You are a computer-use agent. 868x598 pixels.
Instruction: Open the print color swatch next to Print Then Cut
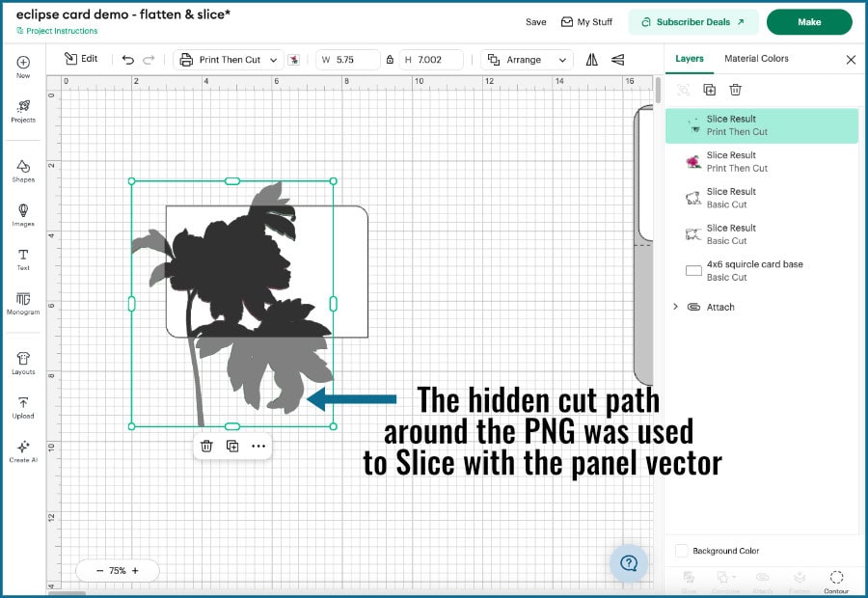point(293,60)
